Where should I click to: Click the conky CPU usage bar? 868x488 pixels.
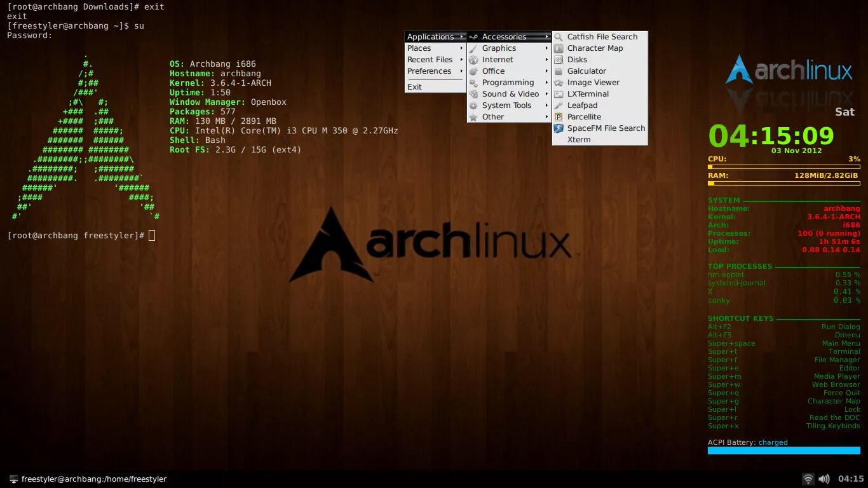click(x=784, y=167)
